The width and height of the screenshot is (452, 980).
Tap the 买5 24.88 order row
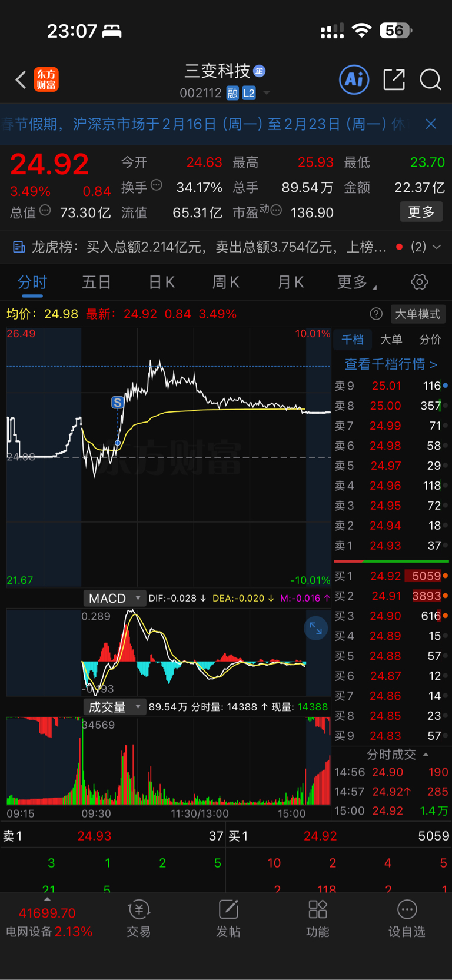391,656
